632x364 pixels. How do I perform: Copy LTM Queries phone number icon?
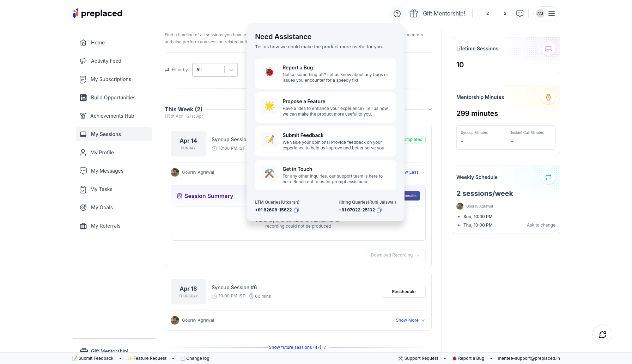(x=296, y=210)
